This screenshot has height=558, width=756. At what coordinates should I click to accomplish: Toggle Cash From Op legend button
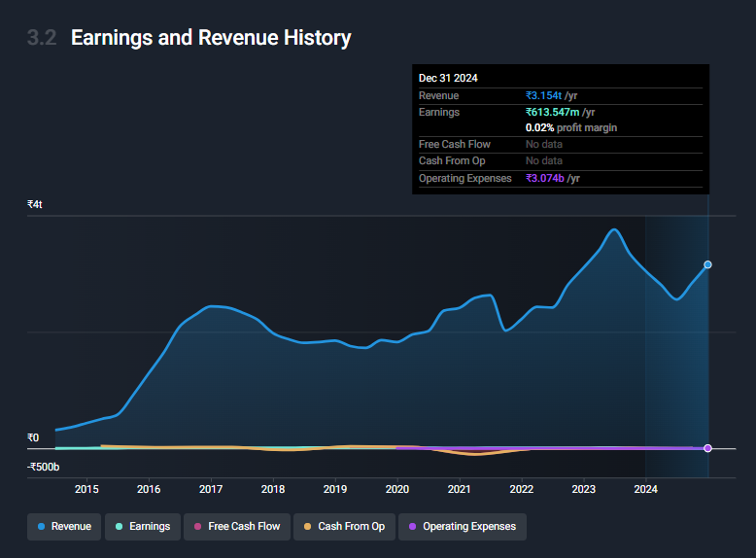click(344, 527)
